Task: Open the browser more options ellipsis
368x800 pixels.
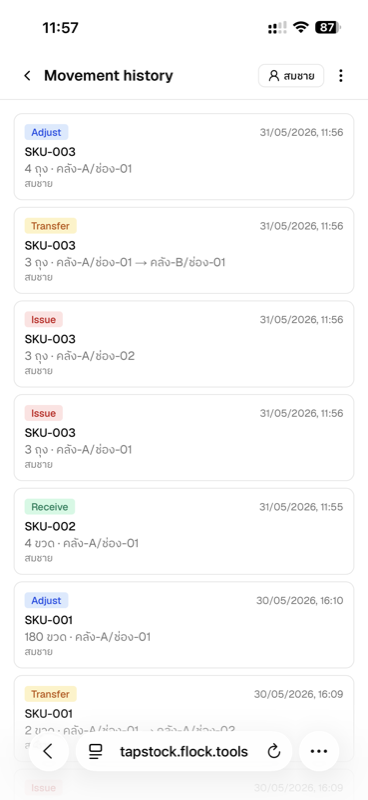Action: pyautogui.click(x=318, y=751)
